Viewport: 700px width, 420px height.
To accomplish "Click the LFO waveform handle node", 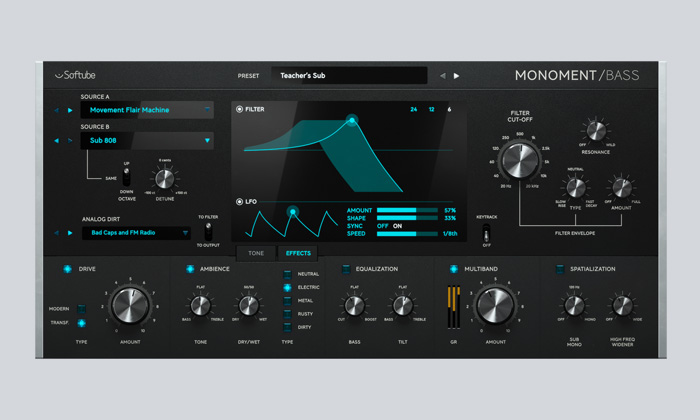I will pos(293,212).
